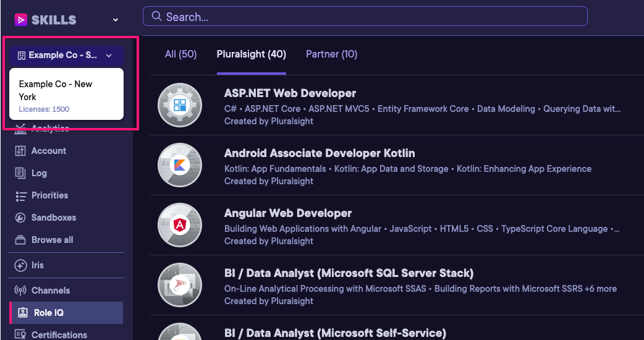Click the search magnifier icon
This screenshot has height=340, width=644.
(156, 17)
